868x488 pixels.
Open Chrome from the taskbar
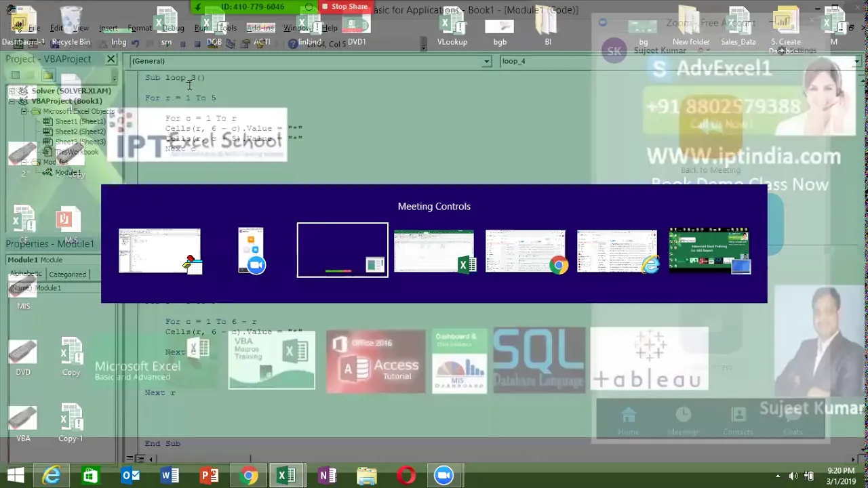coord(248,476)
